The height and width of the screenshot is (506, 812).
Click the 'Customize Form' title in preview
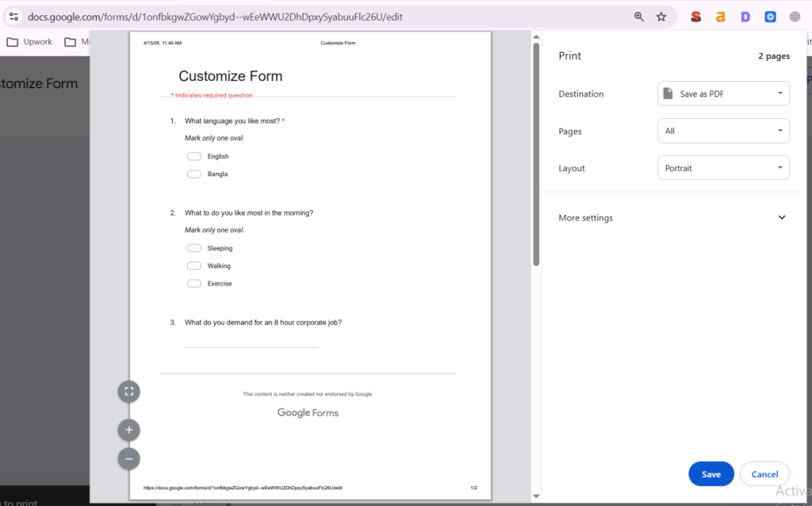point(231,76)
